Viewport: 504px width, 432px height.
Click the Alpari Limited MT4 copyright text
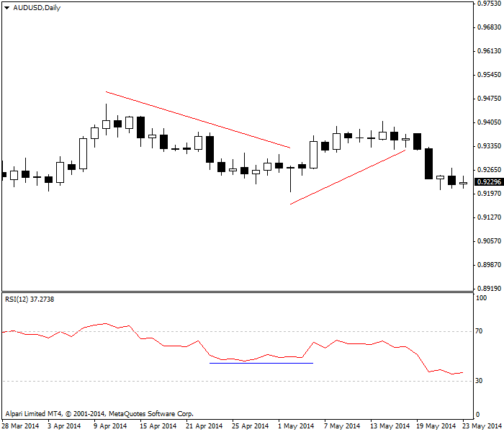pyautogui.click(x=99, y=414)
